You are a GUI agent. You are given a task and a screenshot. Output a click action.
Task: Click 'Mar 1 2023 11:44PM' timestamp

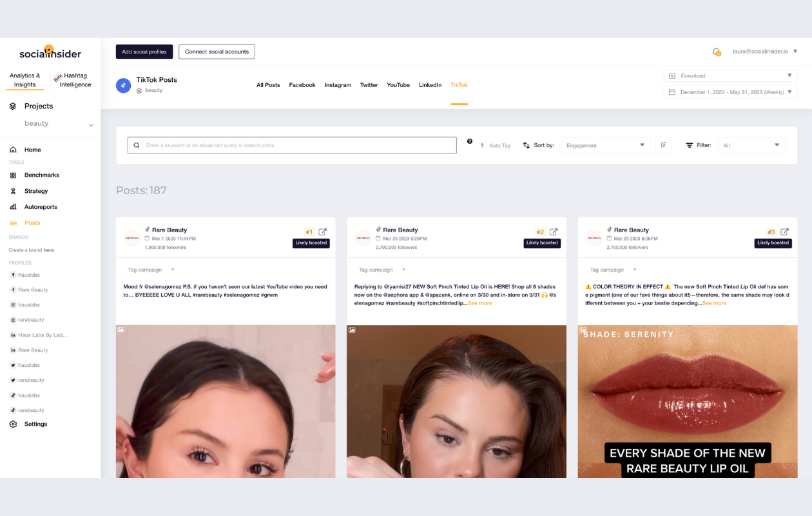(x=174, y=239)
